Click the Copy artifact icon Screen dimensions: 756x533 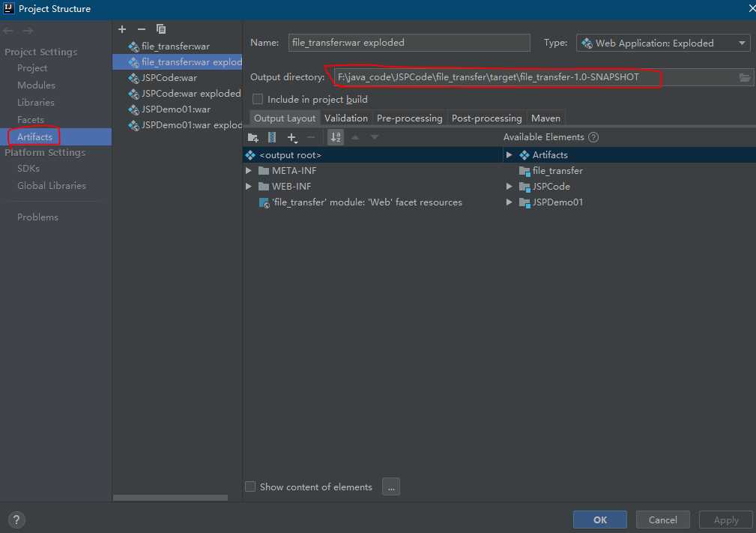pyautogui.click(x=161, y=29)
